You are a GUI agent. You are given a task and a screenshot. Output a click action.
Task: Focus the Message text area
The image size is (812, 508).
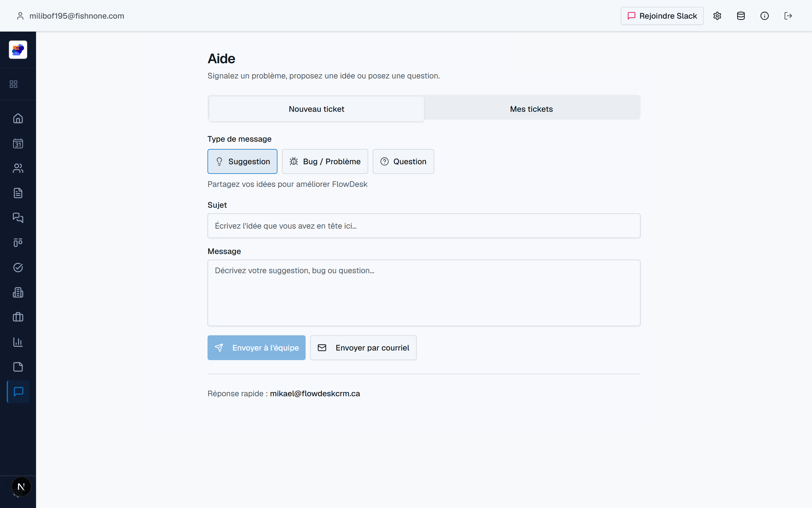(424, 293)
